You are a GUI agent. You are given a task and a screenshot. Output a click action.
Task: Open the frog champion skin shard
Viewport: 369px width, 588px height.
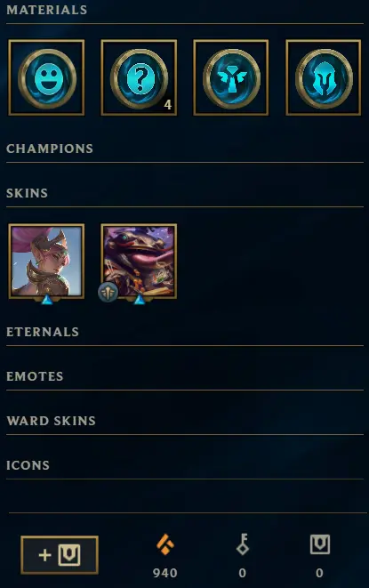pos(139,262)
